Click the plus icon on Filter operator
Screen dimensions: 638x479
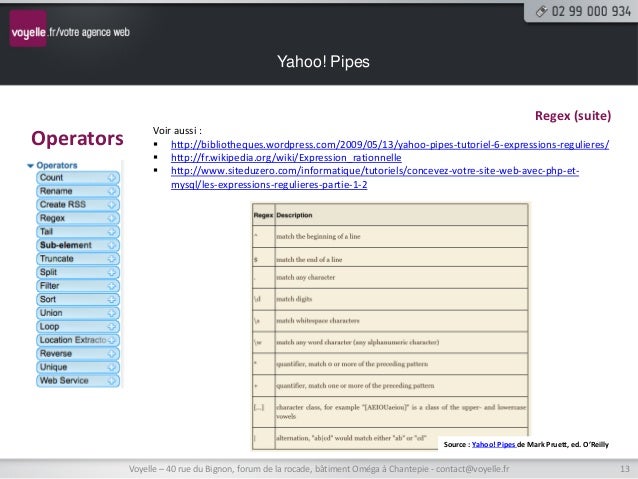[112, 286]
